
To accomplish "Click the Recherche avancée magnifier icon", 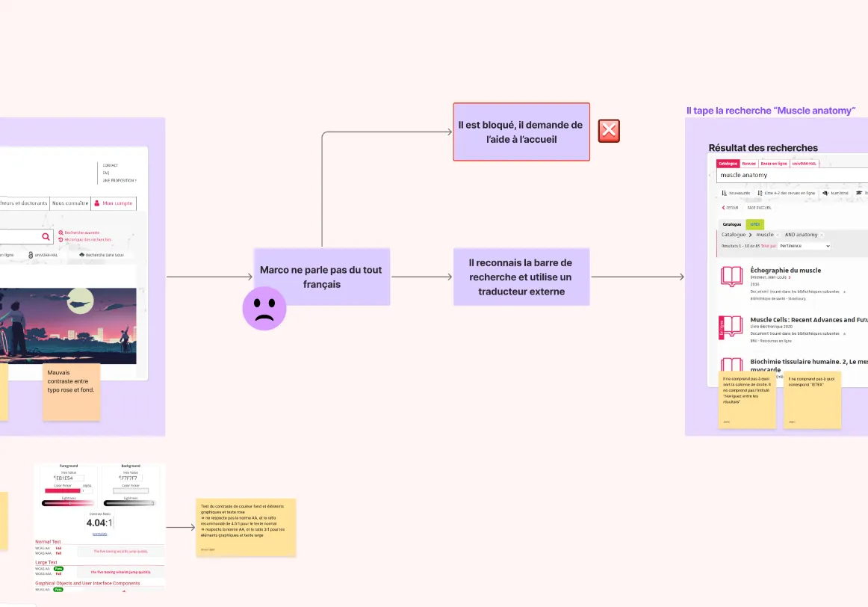I will pyautogui.click(x=61, y=232).
